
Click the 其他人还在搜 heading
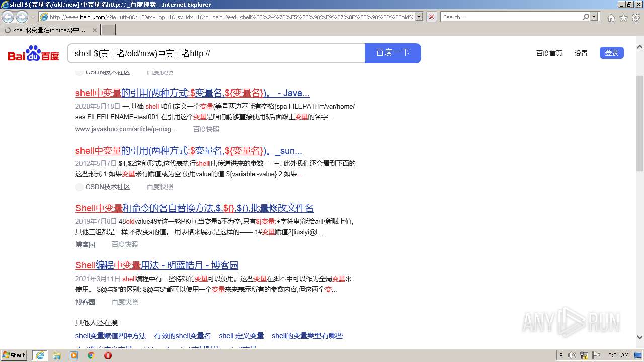(97, 323)
